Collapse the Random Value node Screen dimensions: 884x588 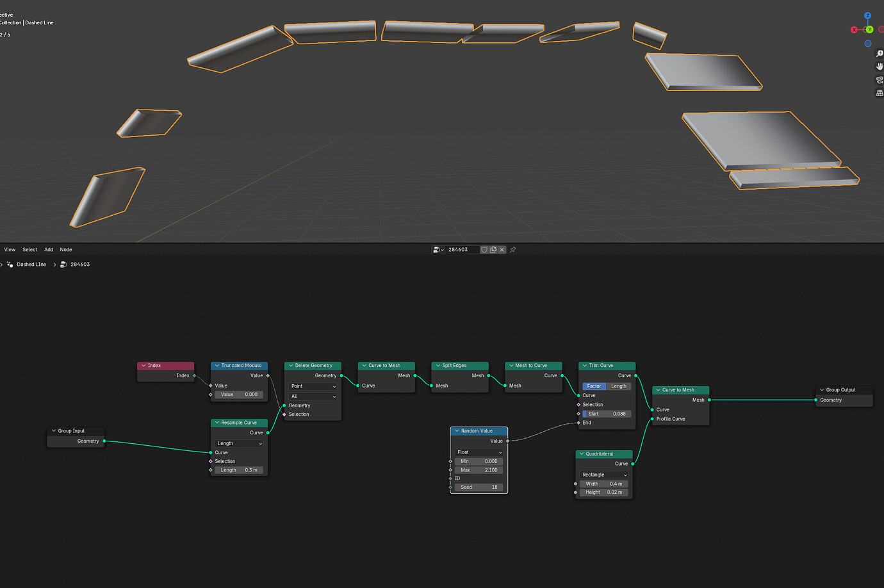click(457, 431)
